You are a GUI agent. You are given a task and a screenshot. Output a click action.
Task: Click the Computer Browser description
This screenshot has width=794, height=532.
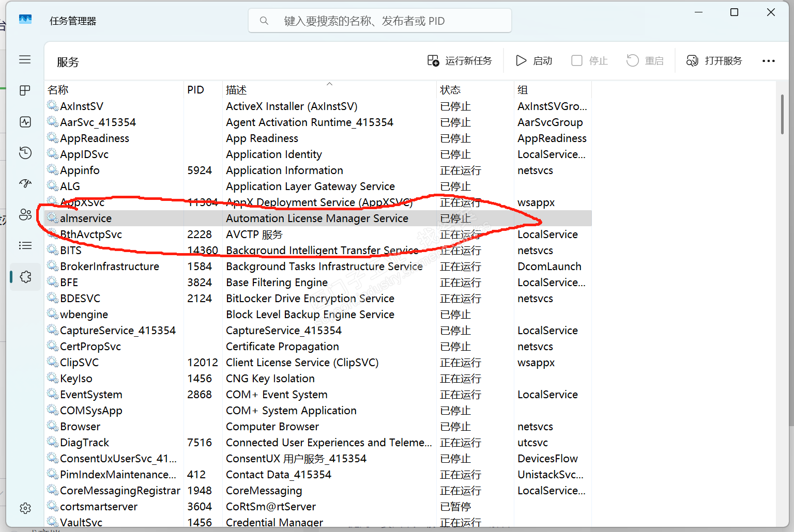[x=272, y=427]
